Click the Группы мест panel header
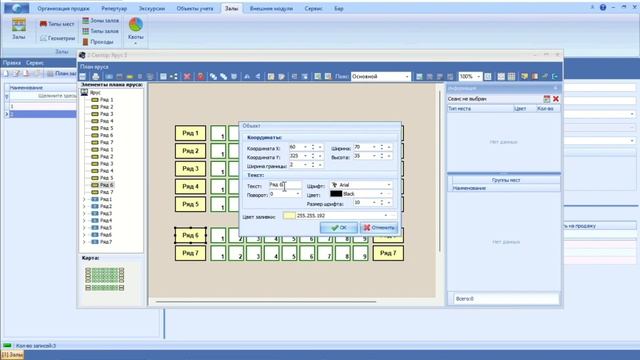640x360 pixels. (x=506, y=180)
